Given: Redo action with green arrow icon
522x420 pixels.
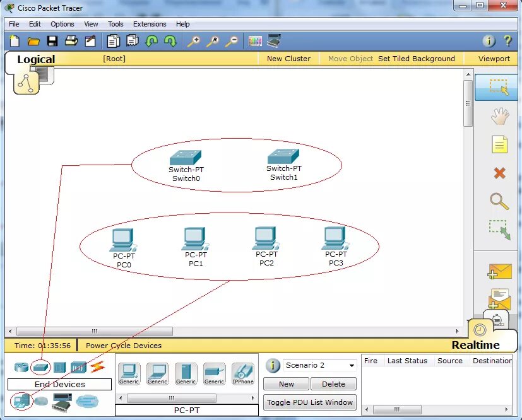Looking at the screenshot, I should pos(170,41).
